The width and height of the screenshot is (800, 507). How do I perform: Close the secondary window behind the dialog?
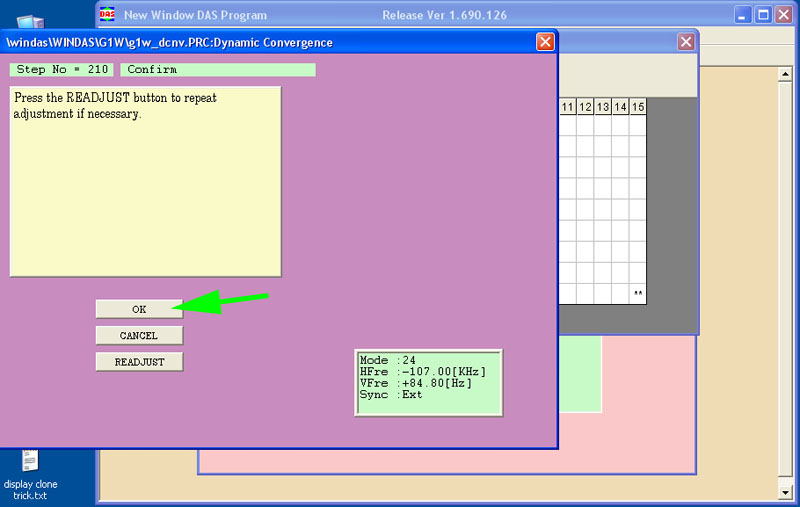(686, 42)
